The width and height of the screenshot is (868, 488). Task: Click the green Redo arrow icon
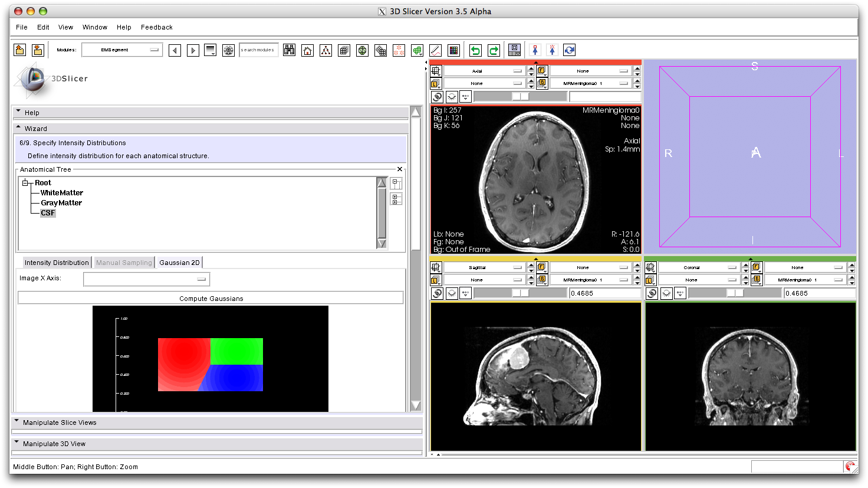494,50
